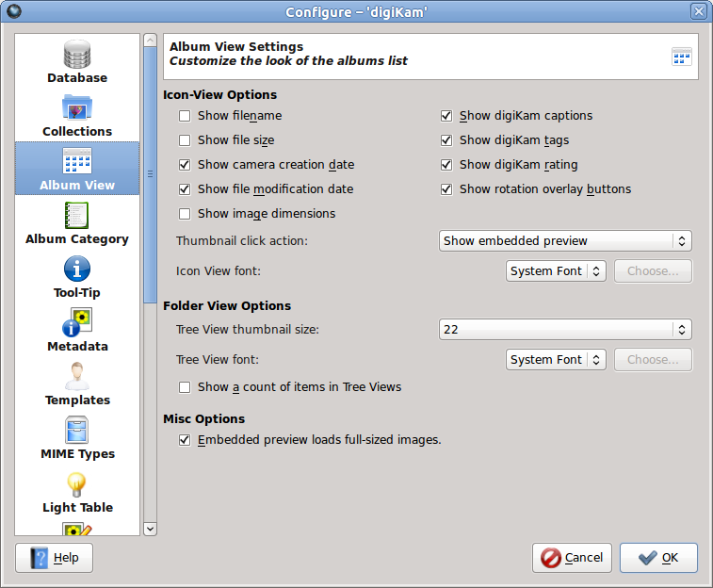Click the album view icon in header

point(682,57)
